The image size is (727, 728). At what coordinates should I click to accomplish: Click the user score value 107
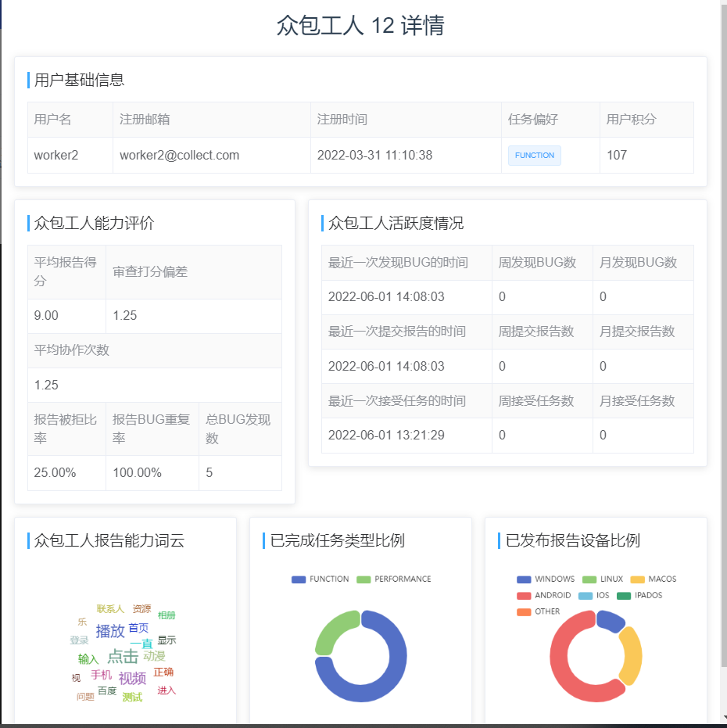[617, 155]
